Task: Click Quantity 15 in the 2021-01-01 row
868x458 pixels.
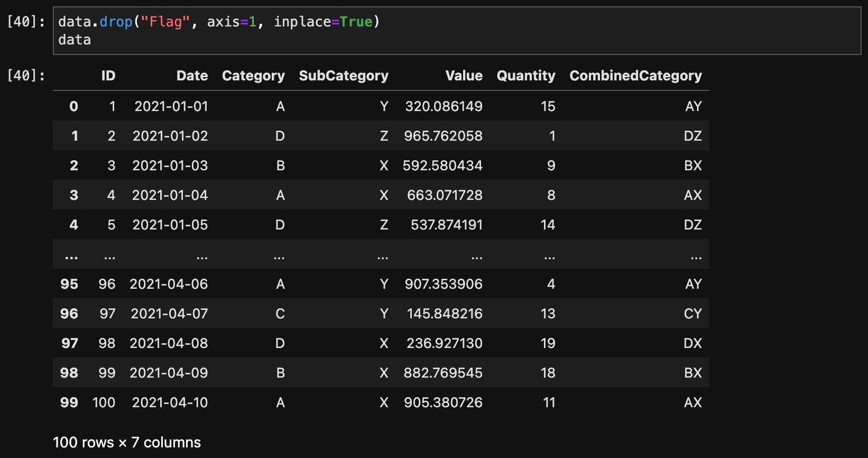Action: [x=548, y=106]
